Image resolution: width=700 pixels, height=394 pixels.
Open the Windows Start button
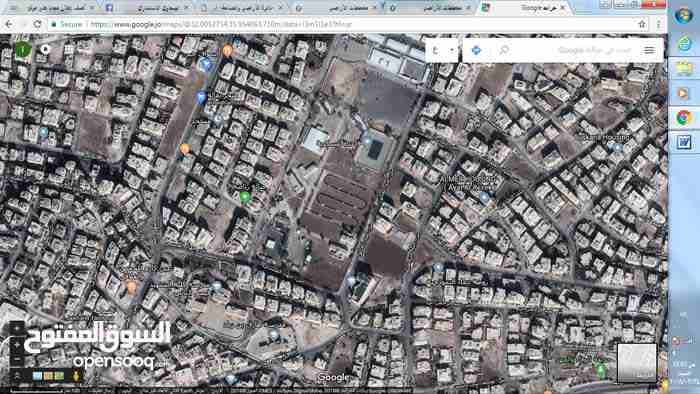(x=683, y=15)
